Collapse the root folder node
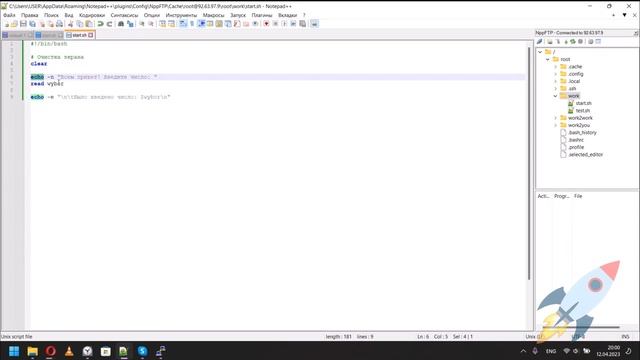 click(x=548, y=59)
